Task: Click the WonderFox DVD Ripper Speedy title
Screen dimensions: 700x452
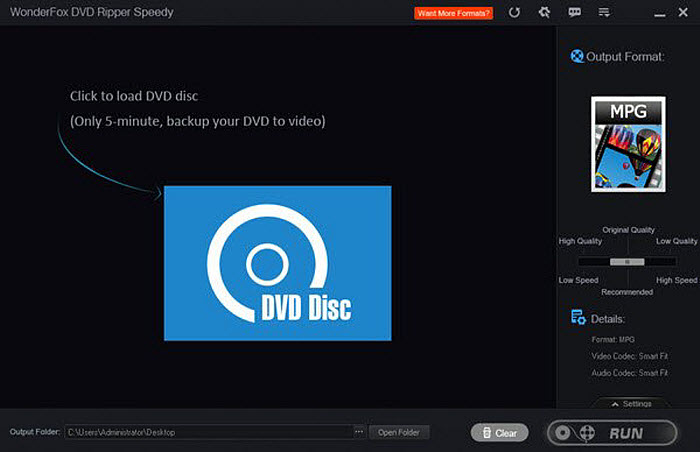Action: pyautogui.click(x=92, y=12)
